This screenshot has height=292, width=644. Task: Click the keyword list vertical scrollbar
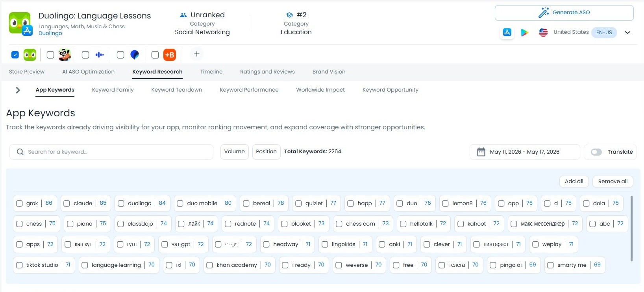point(631,228)
